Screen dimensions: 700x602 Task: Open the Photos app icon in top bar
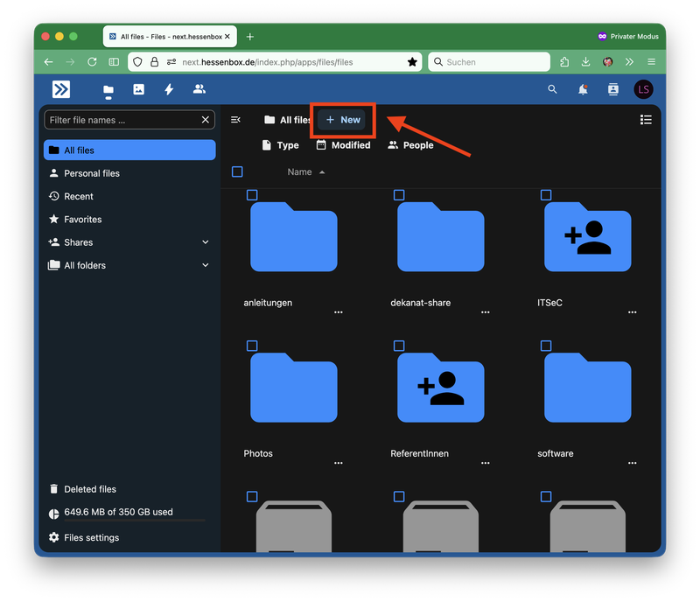point(139,89)
